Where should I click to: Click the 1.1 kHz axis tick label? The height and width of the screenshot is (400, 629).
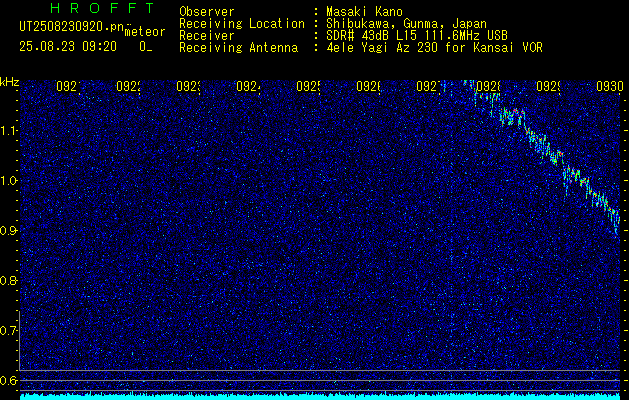[x=8, y=130]
